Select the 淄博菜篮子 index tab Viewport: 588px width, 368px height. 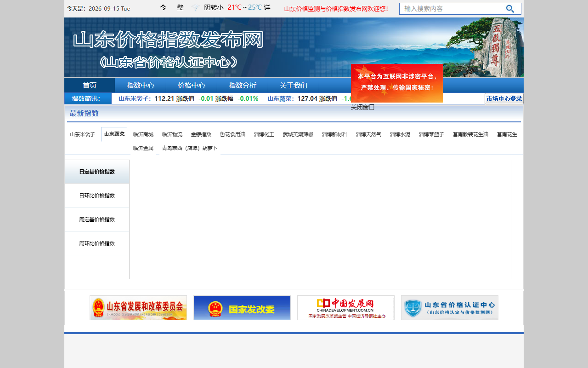tap(431, 134)
